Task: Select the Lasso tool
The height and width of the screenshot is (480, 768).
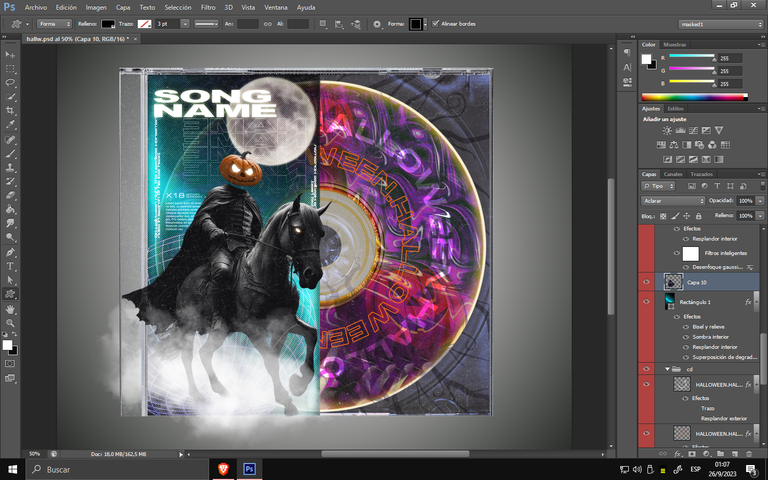Action: tap(10, 82)
